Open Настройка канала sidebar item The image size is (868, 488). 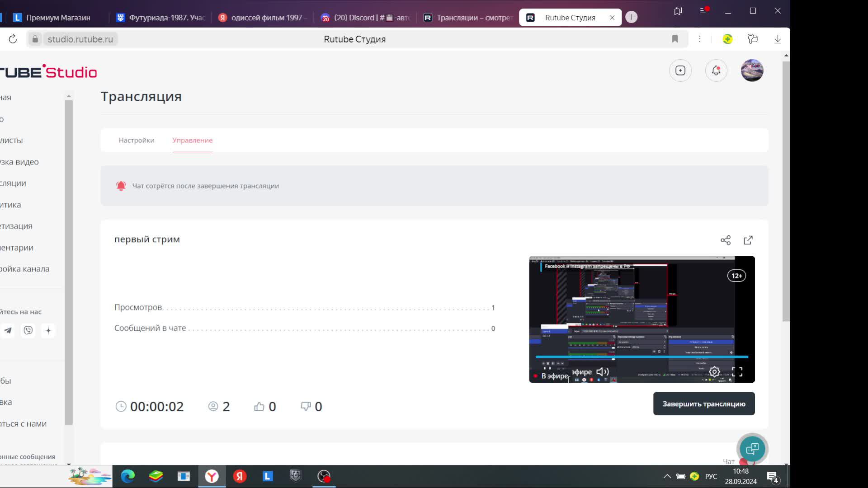click(25, 269)
